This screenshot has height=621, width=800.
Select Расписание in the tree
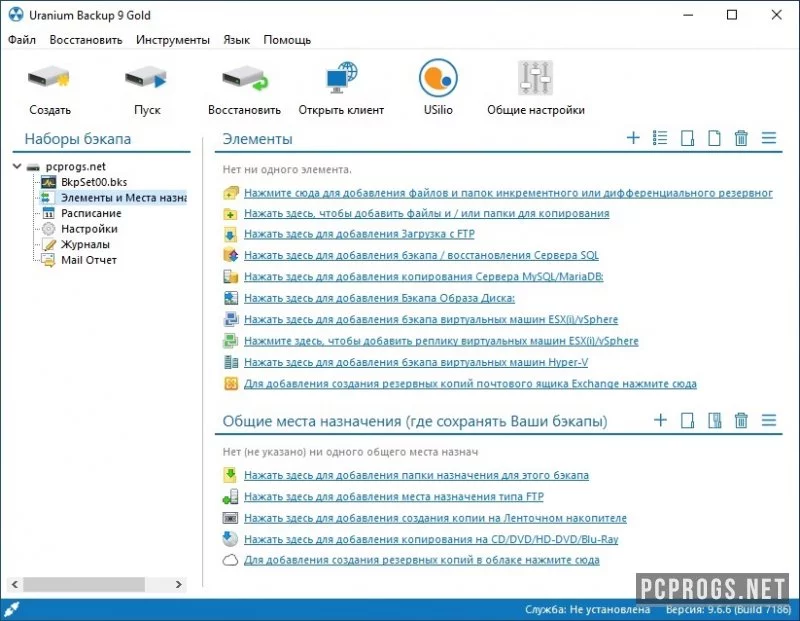click(91, 213)
